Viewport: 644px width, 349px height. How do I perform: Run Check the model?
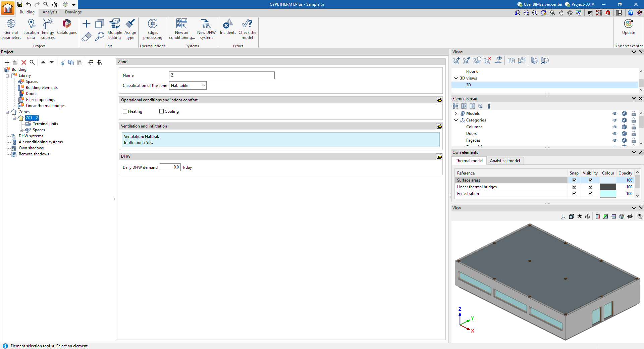point(247,29)
